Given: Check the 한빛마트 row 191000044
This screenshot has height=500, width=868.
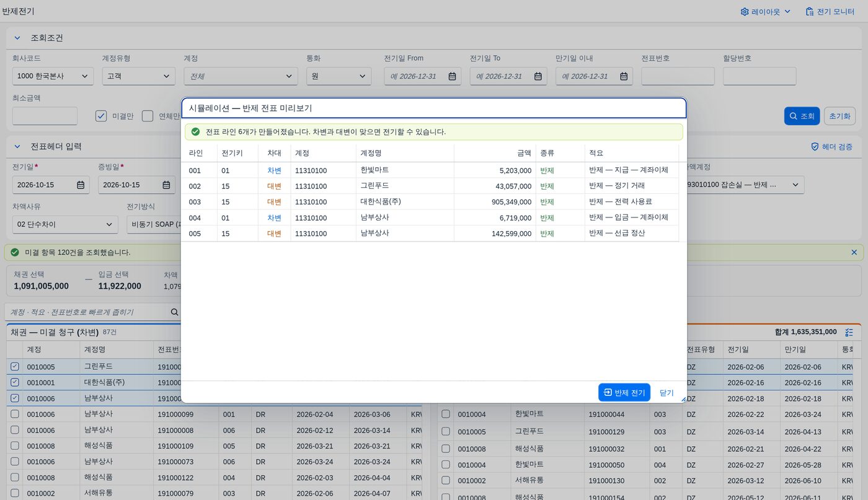Looking at the screenshot, I should coord(445,414).
